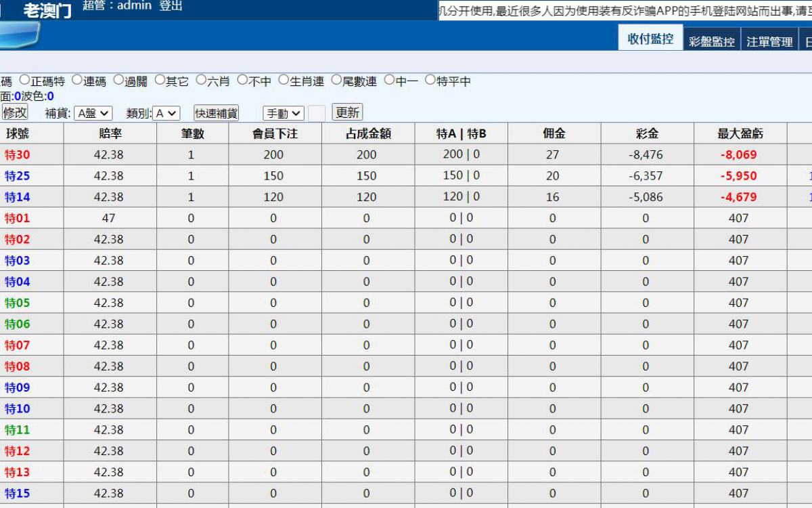Select the 尾數連 radio button
Image resolution: width=812 pixels, height=508 pixels.
tap(336, 80)
